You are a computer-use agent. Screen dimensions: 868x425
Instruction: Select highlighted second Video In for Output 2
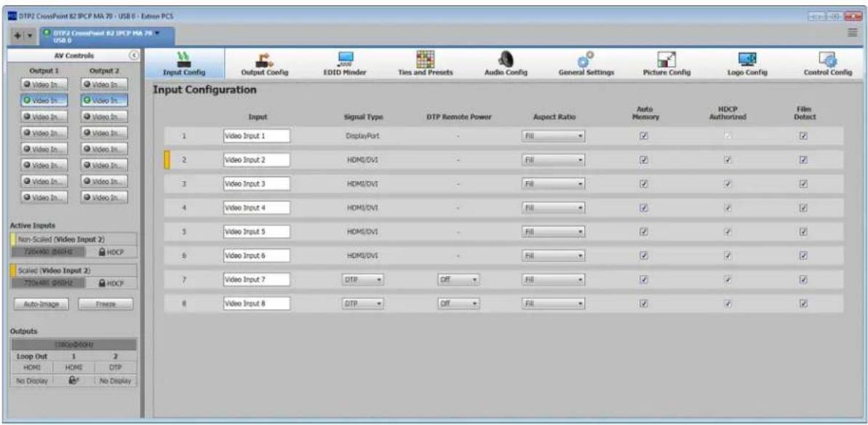pyautogui.click(x=103, y=100)
